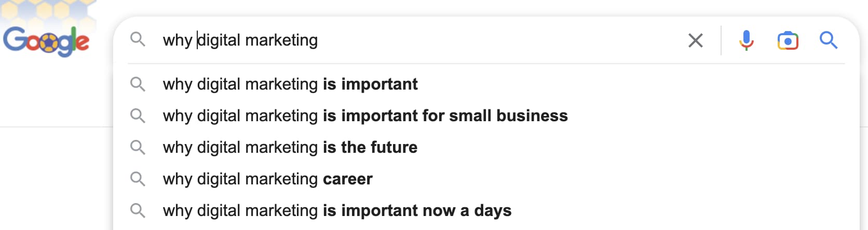Clear the search box with X icon

695,40
